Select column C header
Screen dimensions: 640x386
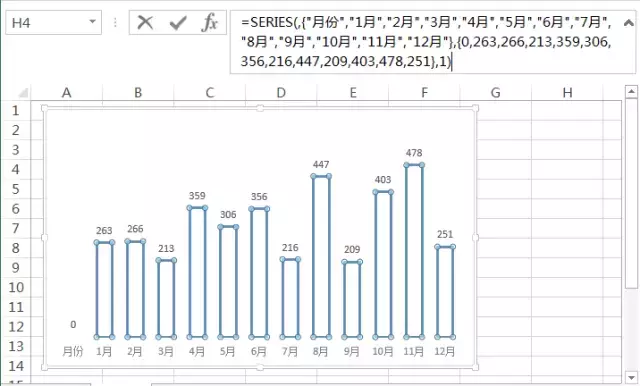point(210,93)
